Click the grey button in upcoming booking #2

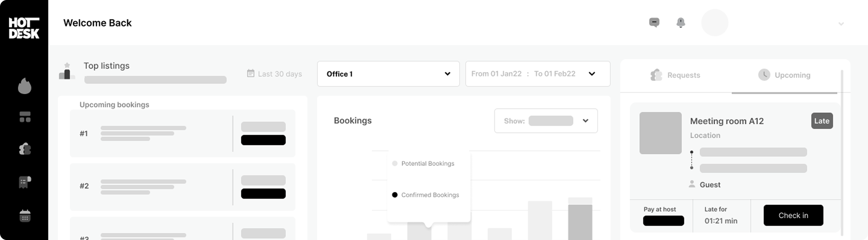tap(263, 180)
